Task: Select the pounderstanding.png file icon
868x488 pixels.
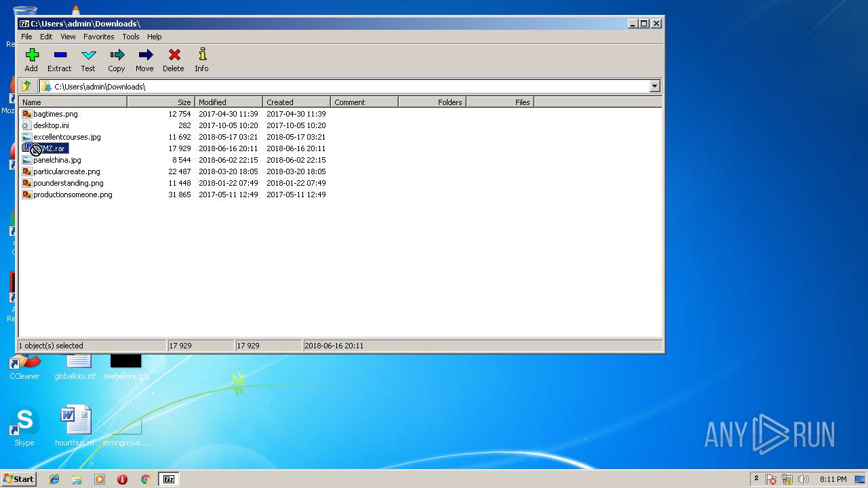Action: click(x=27, y=183)
